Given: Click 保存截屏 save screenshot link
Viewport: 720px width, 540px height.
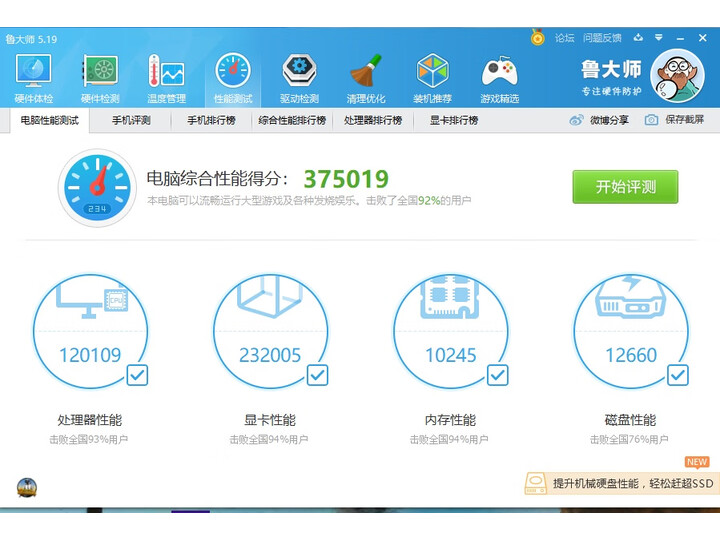Looking at the screenshot, I should pos(685,120).
